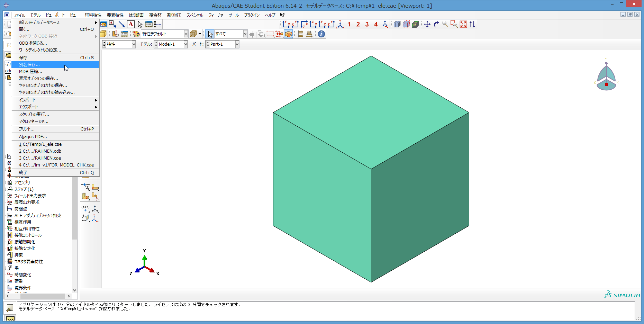The width and height of the screenshot is (644, 324).
Task: Expand the インポート submenu
Action: [x=55, y=100]
